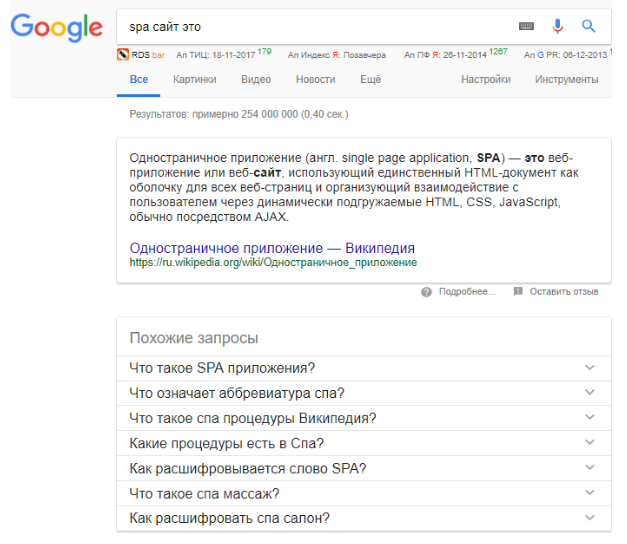Click the question mark icon near Подробнее

pos(427,292)
